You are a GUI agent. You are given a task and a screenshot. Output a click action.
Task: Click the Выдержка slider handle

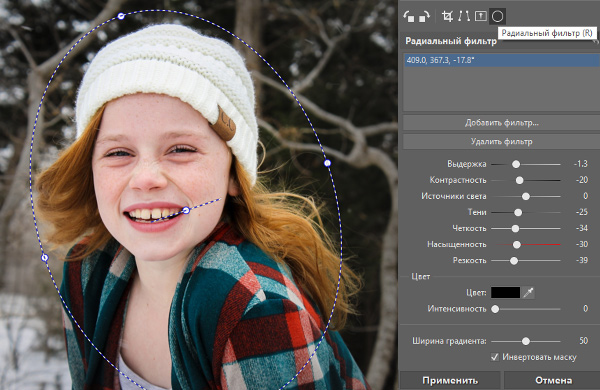pos(516,164)
